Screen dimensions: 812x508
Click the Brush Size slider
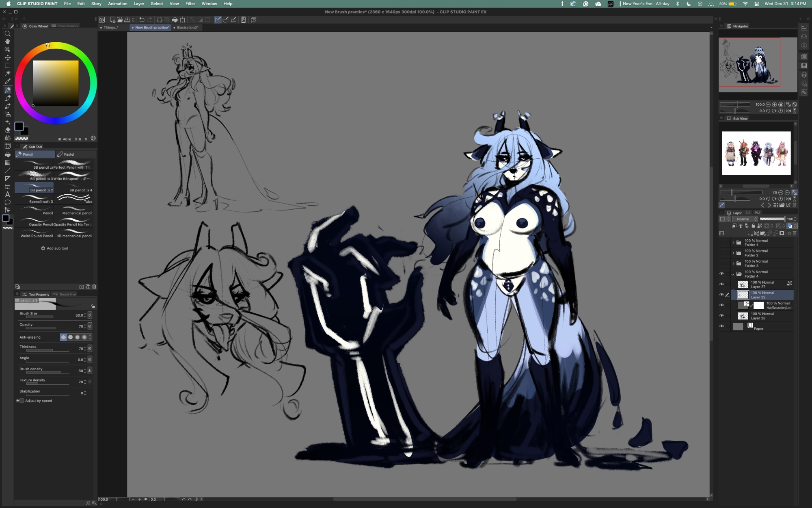click(x=47, y=317)
